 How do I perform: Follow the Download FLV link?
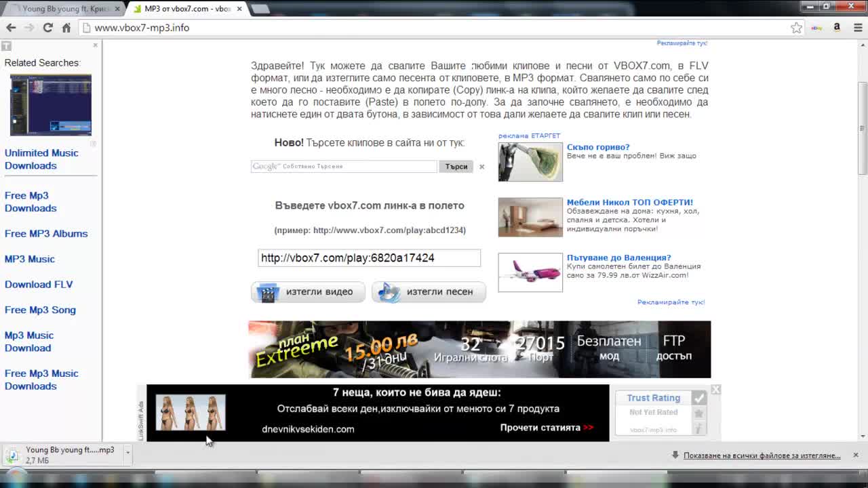[x=39, y=285]
